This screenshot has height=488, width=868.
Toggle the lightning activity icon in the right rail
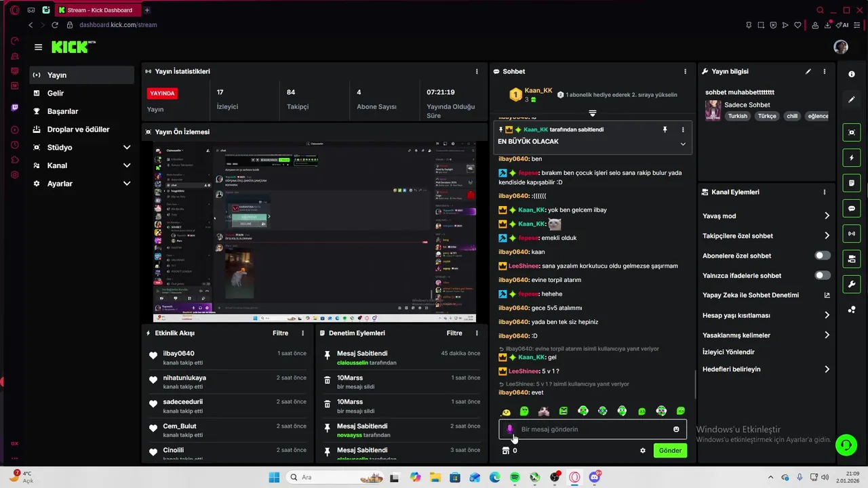pos(852,158)
